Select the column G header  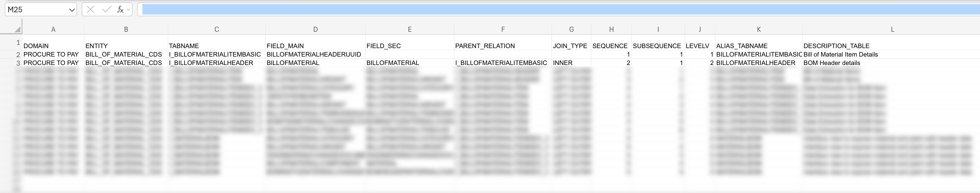(x=571, y=29)
